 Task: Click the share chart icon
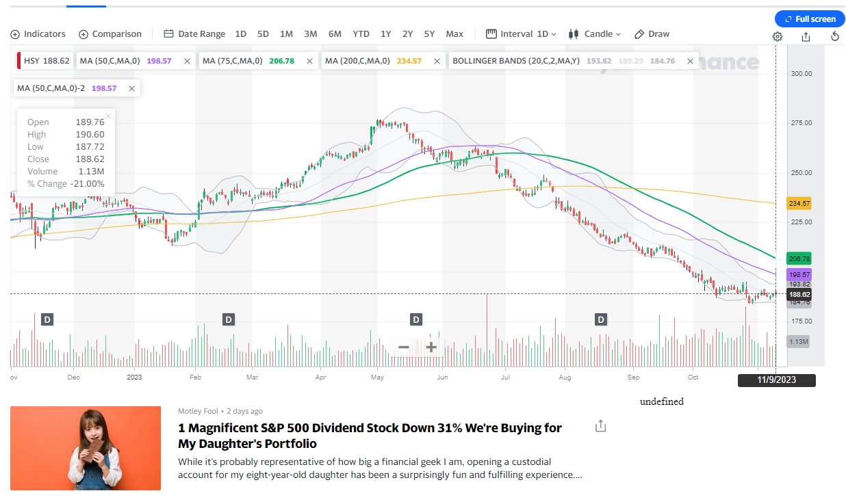806,37
